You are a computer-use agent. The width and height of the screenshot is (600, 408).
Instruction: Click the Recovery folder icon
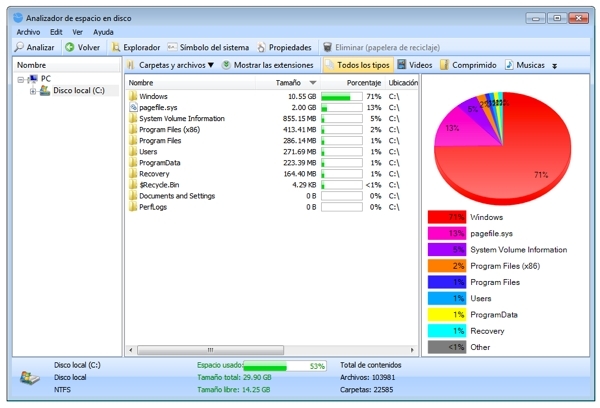(133, 174)
